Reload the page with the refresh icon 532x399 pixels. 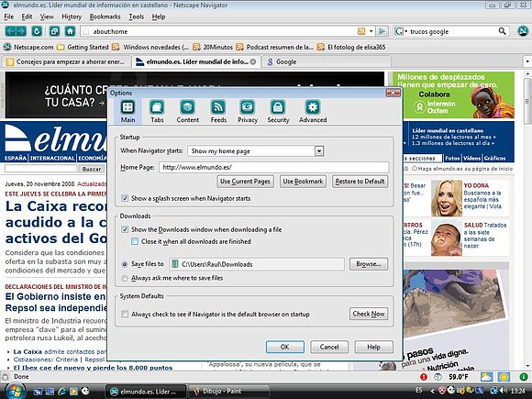tap(37, 31)
